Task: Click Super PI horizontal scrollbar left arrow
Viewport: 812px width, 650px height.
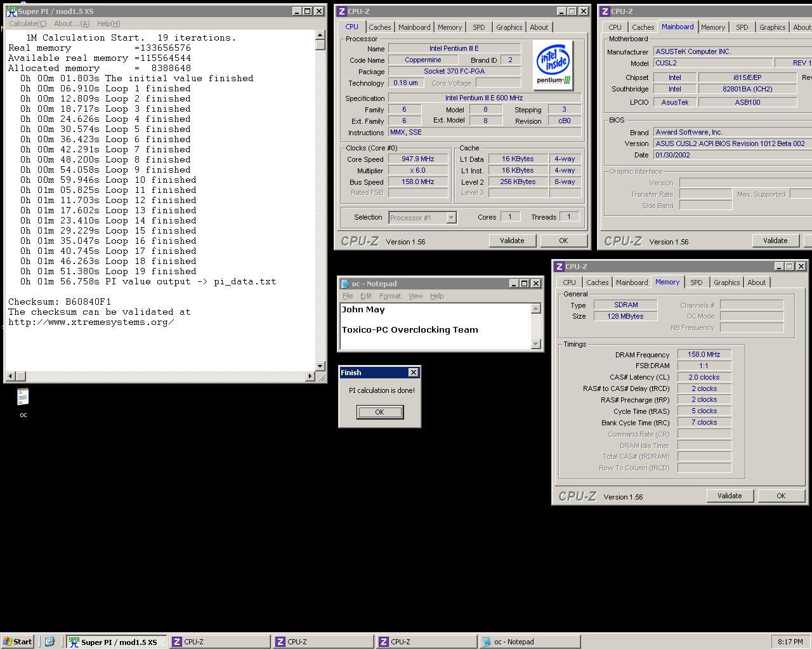Action: coord(10,376)
